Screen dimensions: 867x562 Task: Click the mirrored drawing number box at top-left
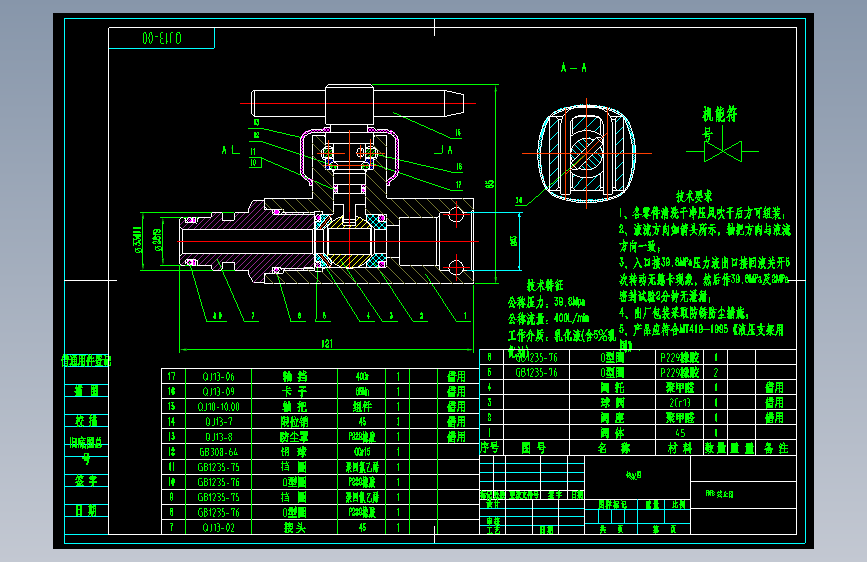161,38
